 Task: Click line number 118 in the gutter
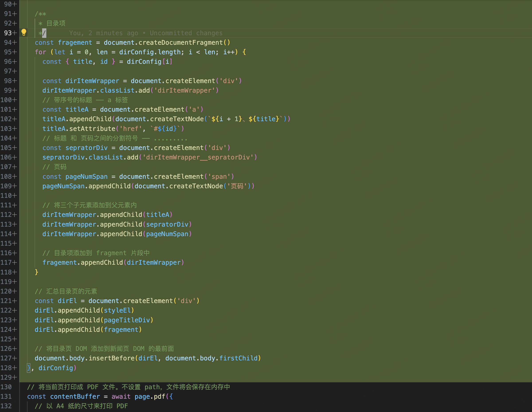6,272
